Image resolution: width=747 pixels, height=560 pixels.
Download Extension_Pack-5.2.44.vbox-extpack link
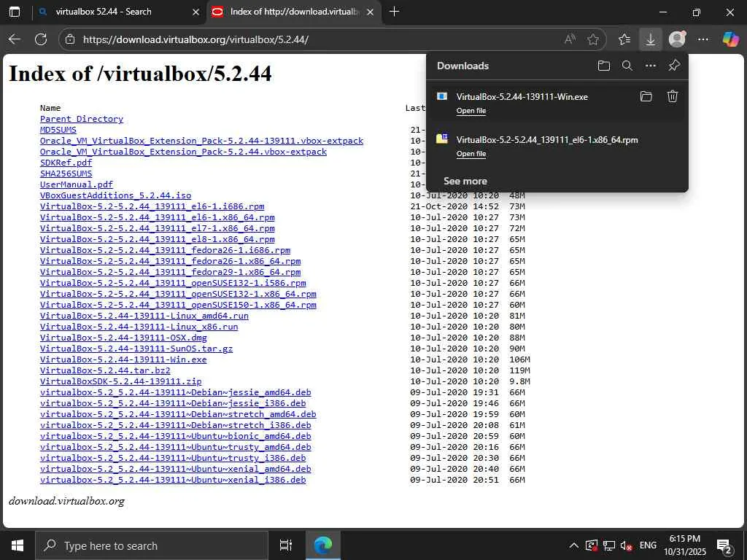(x=183, y=152)
